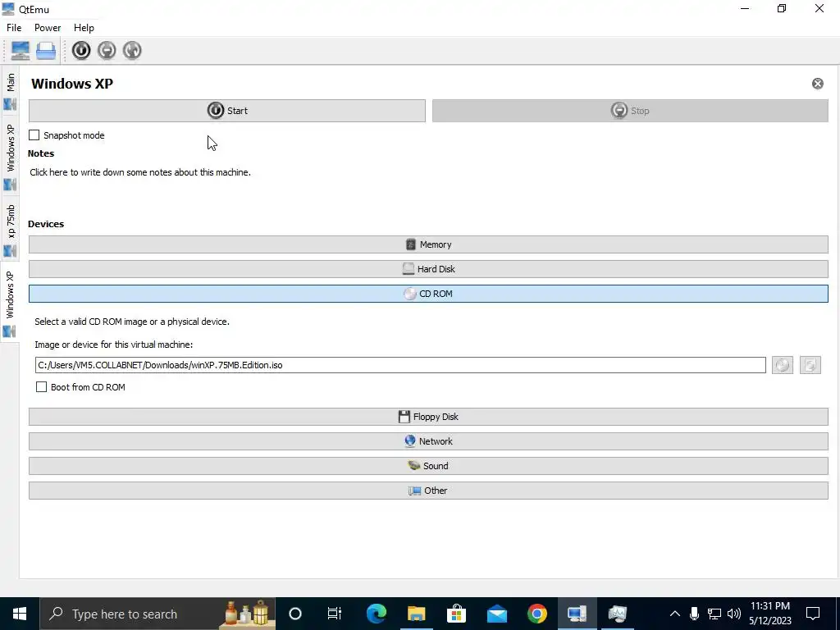Viewport: 840px width, 630px height.
Task: Open Cortana from the taskbar
Action: click(x=295, y=614)
